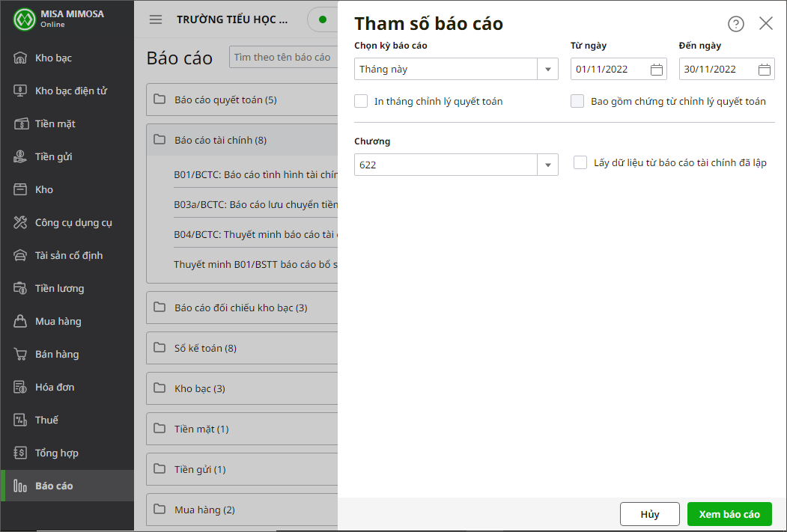Click the Tiền mặt sidebar icon
The width and height of the screenshot is (787, 532).
click(21, 123)
